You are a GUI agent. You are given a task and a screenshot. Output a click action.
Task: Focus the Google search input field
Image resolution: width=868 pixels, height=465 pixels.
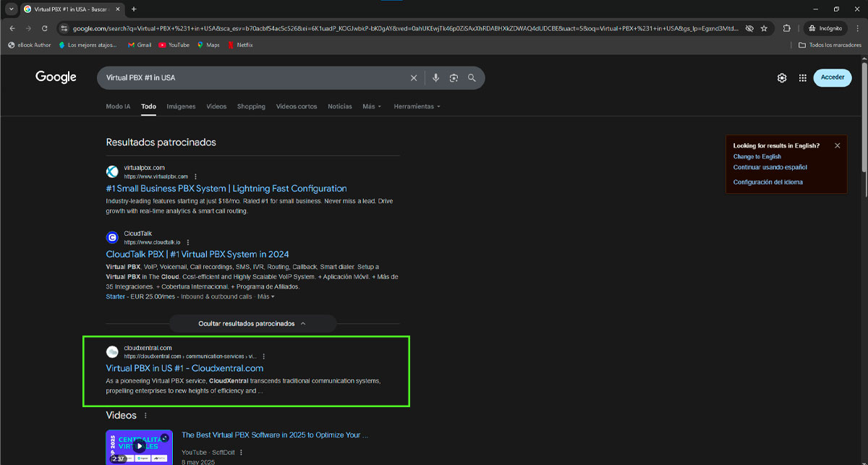click(x=253, y=78)
